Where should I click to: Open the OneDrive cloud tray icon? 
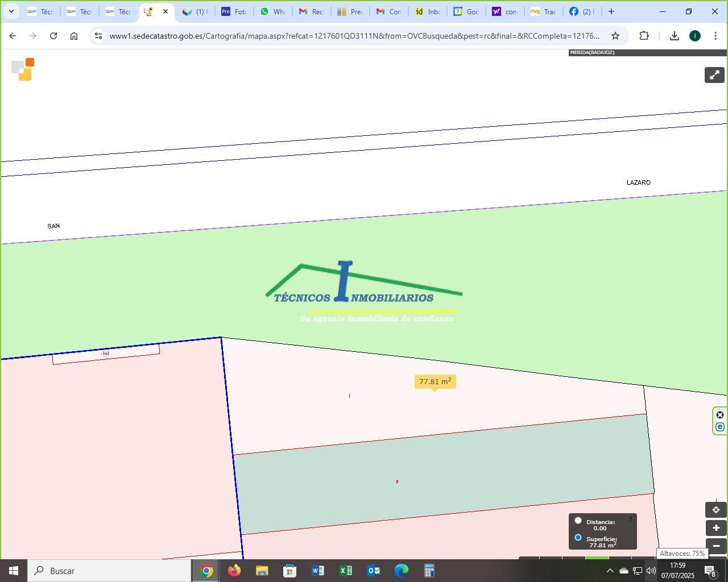pos(624,571)
